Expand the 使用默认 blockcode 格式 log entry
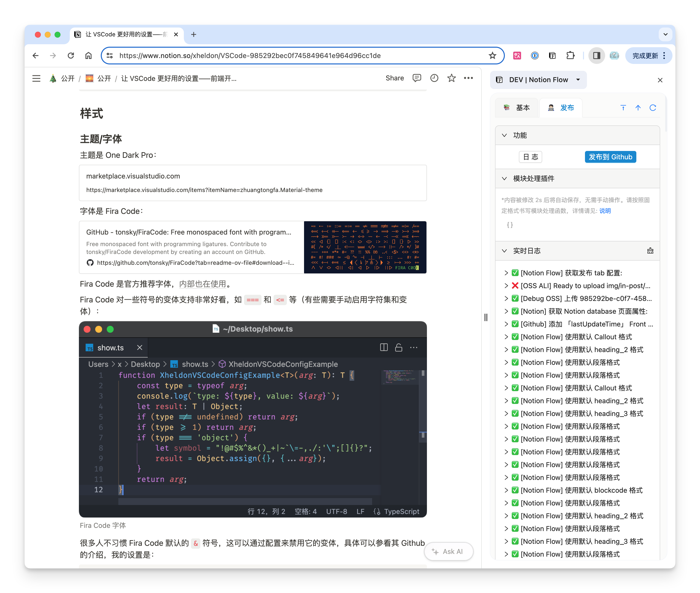Viewport: 700px width, 593px height. [x=506, y=490]
